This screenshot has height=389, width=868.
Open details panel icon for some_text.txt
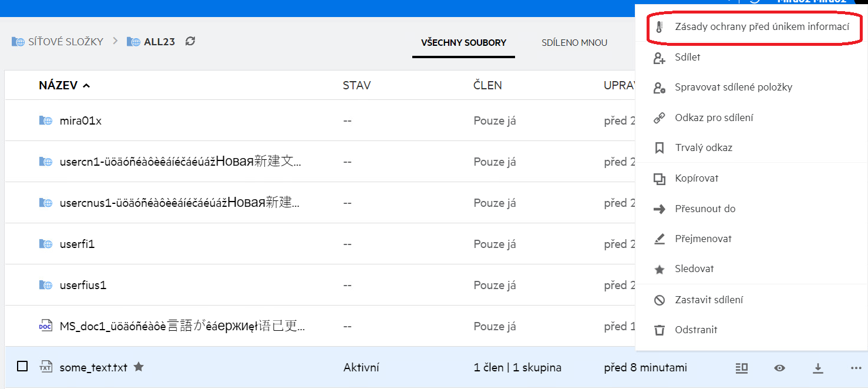point(742,368)
